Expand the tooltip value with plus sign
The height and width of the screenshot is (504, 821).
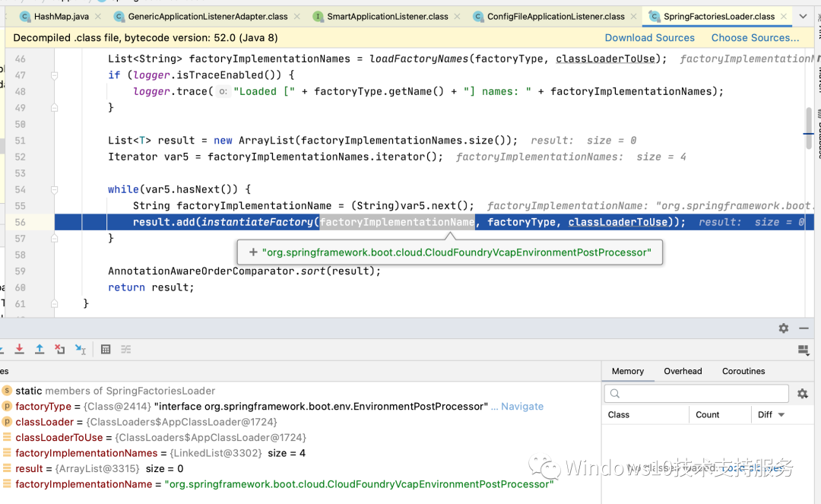[253, 252]
